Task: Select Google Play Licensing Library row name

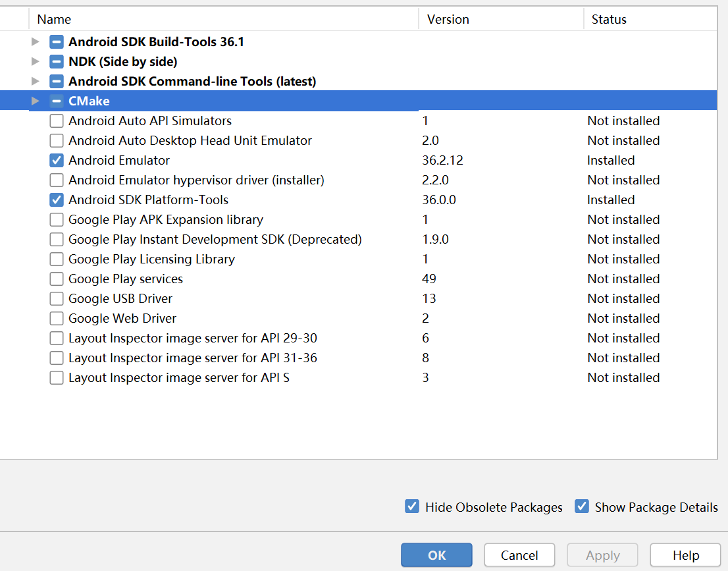Action: [152, 259]
